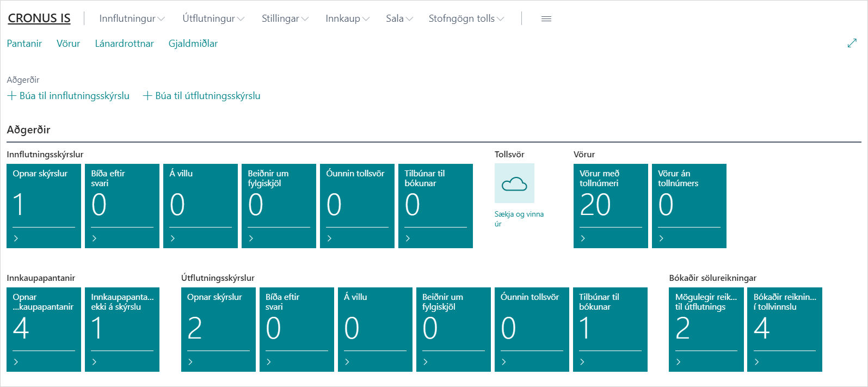The height and width of the screenshot is (387, 868).
Task: Open the Stofngögn tolls dropdown
Action: (466, 19)
